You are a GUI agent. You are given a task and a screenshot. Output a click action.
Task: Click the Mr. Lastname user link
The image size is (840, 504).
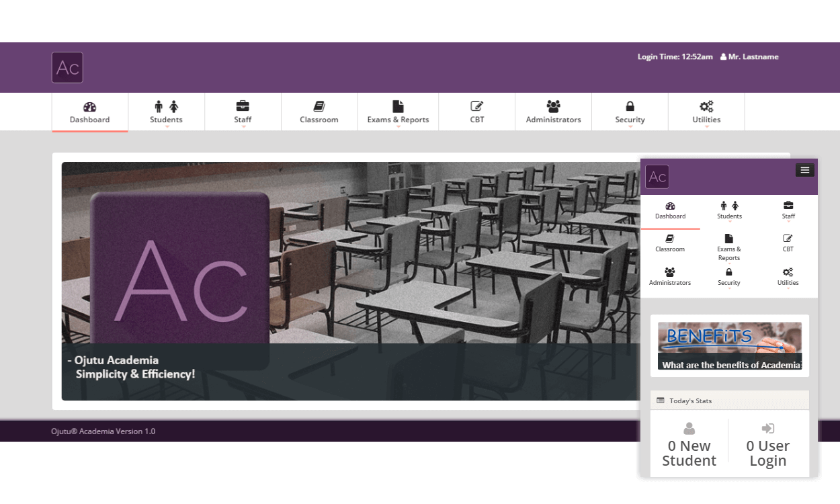click(753, 57)
